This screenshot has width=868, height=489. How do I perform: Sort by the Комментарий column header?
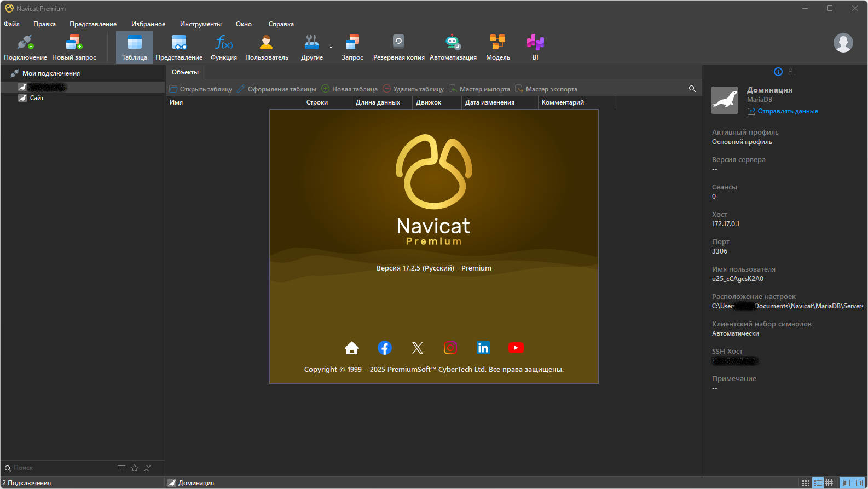pyautogui.click(x=576, y=102)
